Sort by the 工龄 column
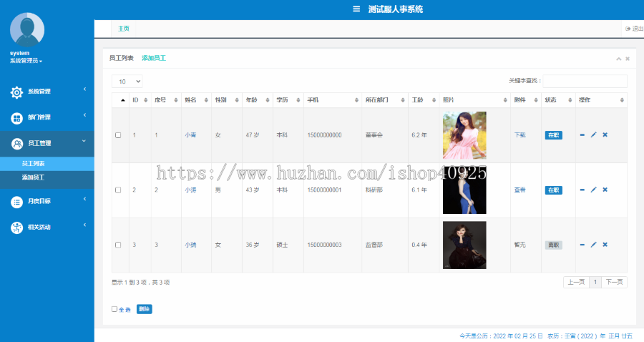The height and width of the screenshot is (342, 644). point(424,100)
